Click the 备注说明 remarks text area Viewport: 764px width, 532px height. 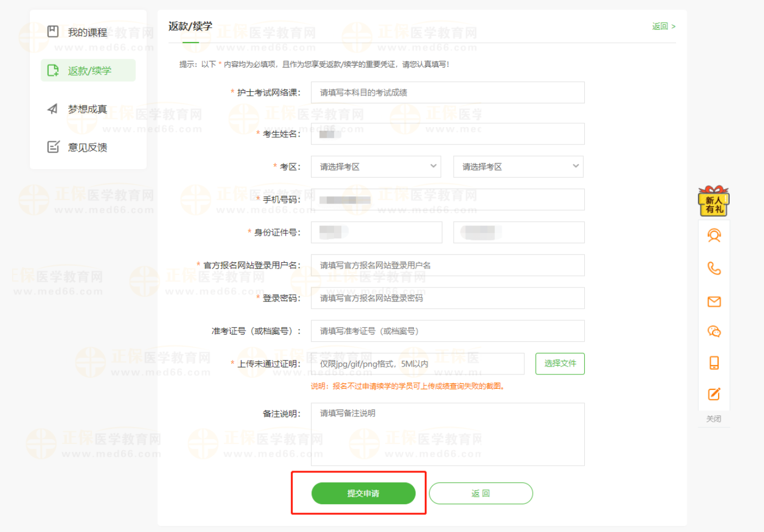tap(447, 434)
